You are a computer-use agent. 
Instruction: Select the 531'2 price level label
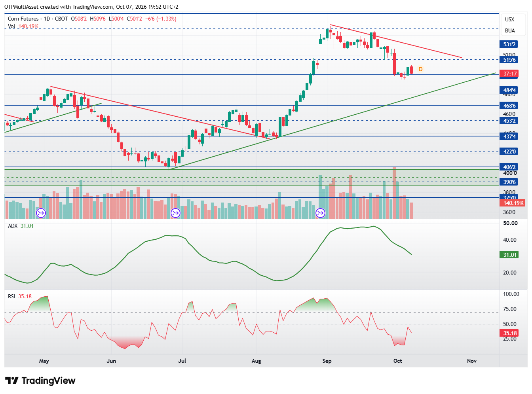[509, 44]
